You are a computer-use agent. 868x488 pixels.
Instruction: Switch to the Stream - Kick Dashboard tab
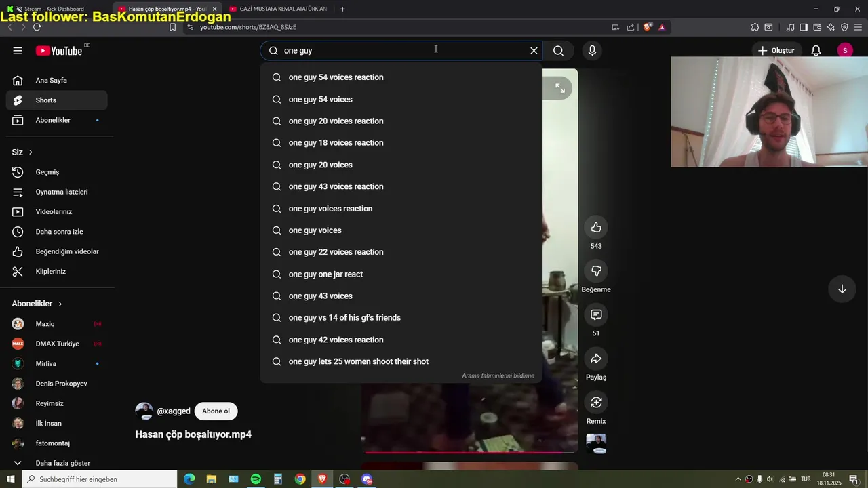(x=54, y=9)
